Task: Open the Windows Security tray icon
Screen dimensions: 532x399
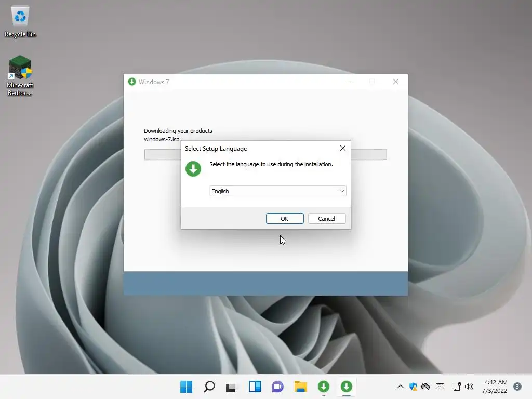Action: click(x=413, y=387)
